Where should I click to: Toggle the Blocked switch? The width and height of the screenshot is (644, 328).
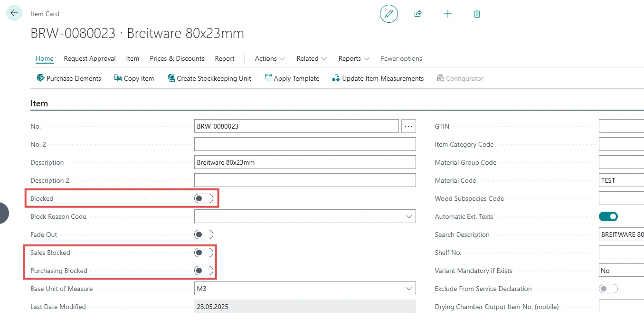[204, 198]
